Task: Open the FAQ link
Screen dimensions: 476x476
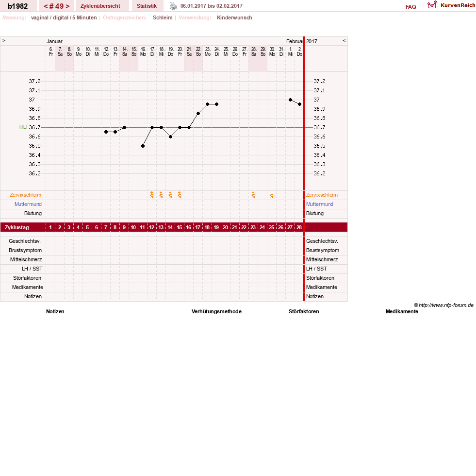Action: click(410, 7)
